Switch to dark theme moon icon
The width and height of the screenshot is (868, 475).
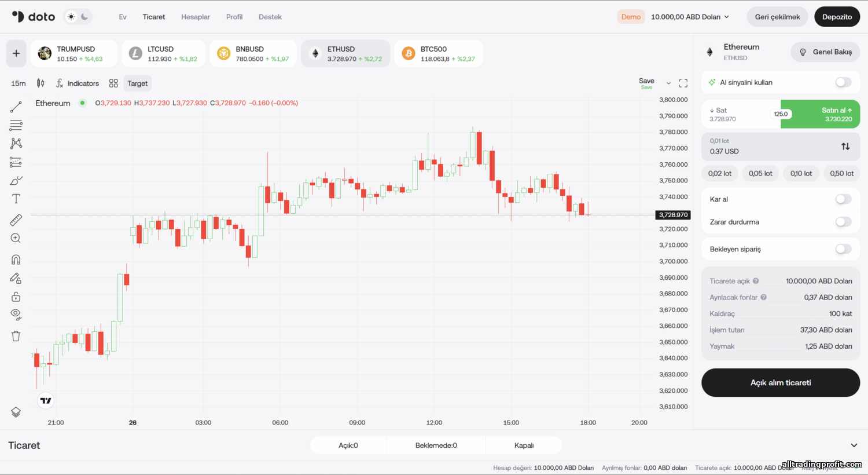tap(84, 17)
